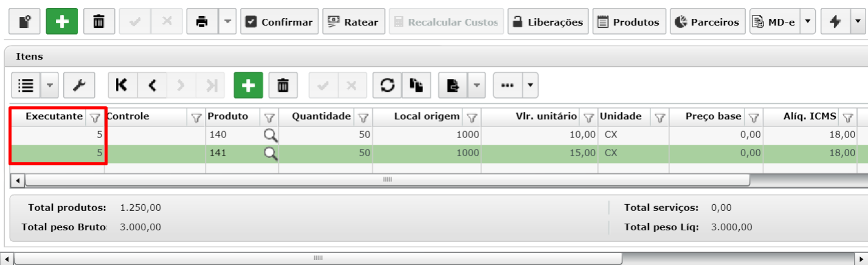Screen dimensions: 868x265
Task: Filter the Quantidade column
Action: [x=363, y=117]
